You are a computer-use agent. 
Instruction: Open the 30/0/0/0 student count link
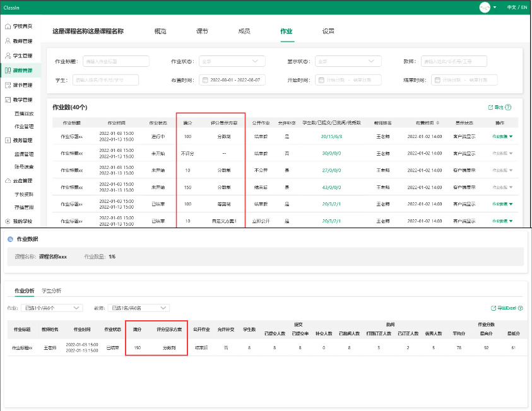coord(331,153)
